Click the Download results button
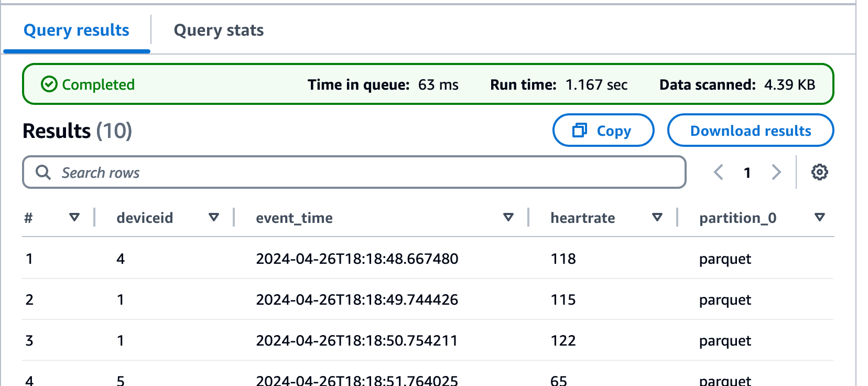 pyautogui.click(x=751, y=130)
